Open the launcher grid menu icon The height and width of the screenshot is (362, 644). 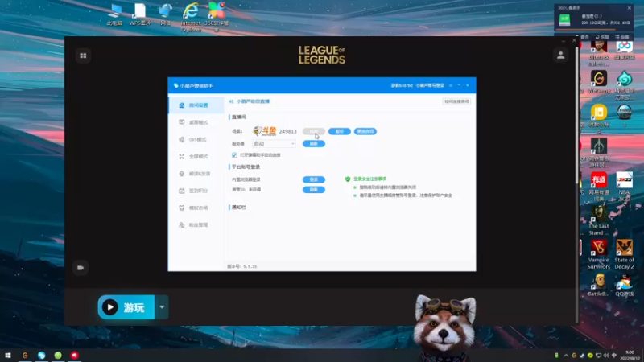tap(83, 56)
